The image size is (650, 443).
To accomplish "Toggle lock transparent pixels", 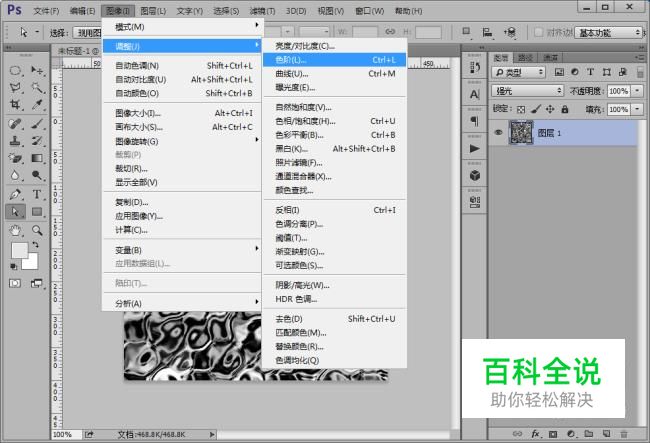I will (x=521, y=109).
